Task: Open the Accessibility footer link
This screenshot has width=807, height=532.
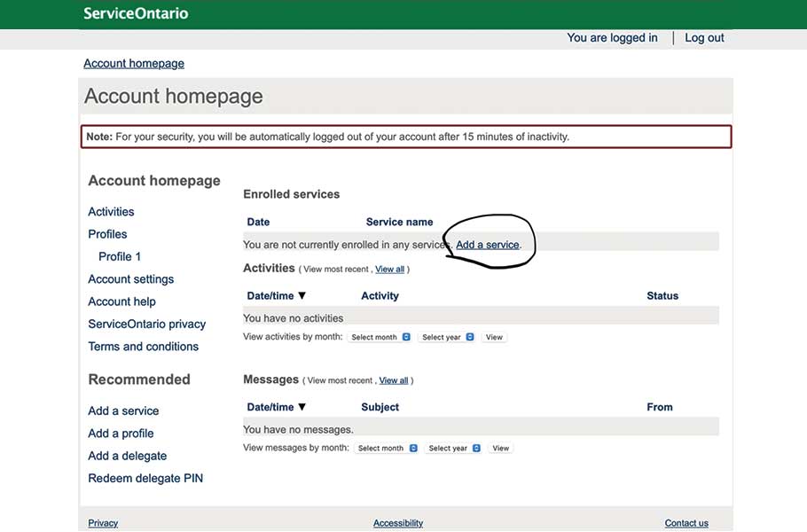Action: [398, 523]
